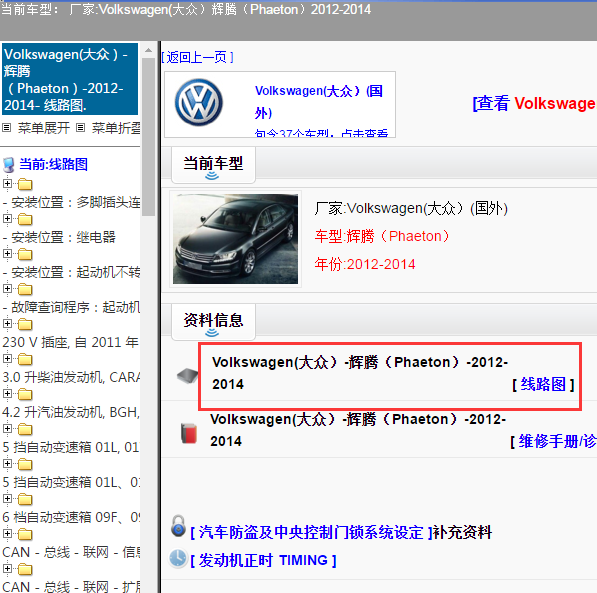Click the 查看 Volkswagen link
Screen dimensions: 597x593
[534, 103]
